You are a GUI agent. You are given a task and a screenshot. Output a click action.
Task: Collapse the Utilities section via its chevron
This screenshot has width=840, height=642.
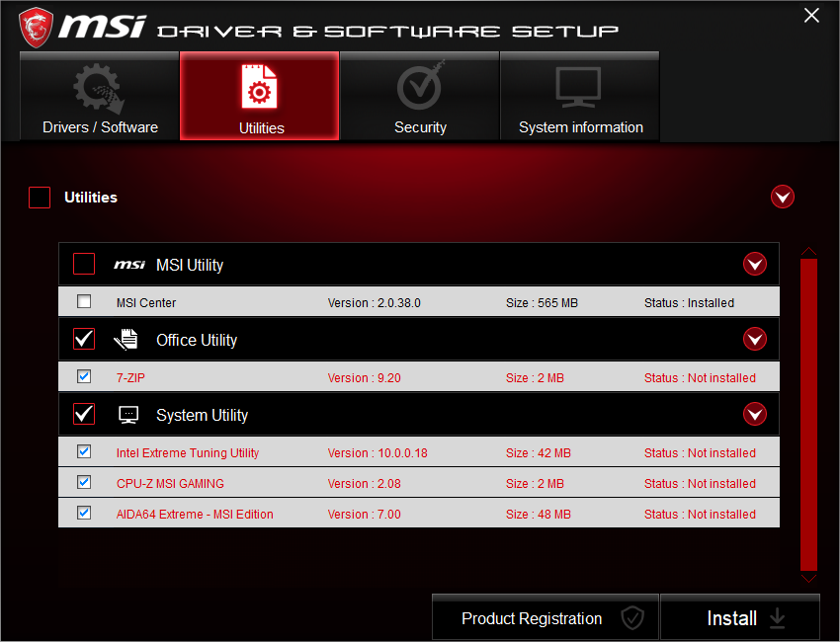point(783,197)
